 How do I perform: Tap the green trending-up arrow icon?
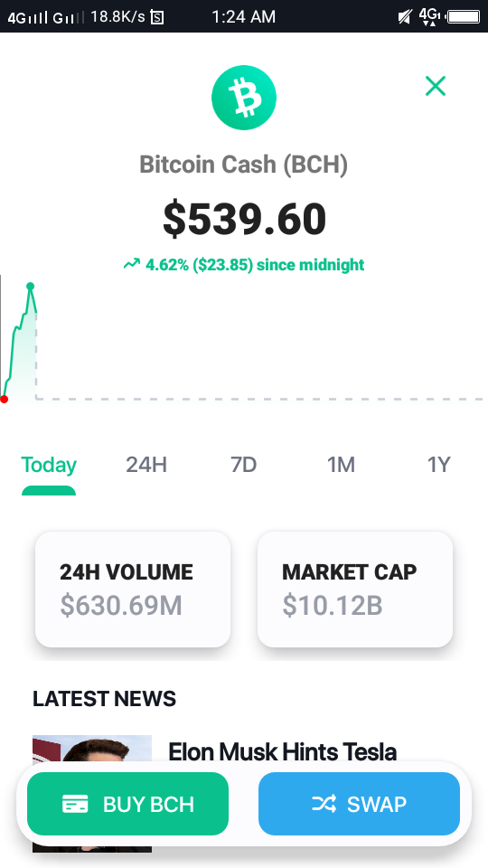click(x=132, y=265)
